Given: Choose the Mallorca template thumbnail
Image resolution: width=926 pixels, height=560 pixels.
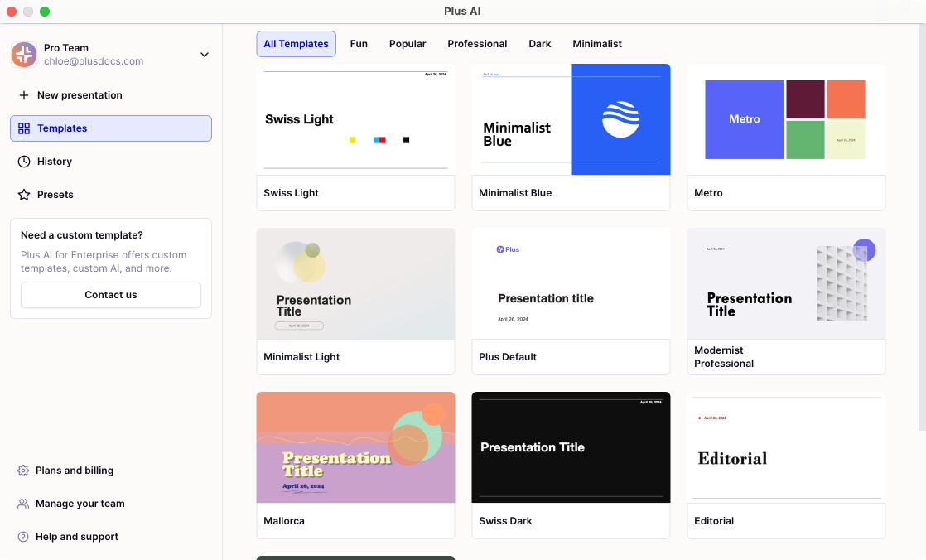Looking at the screenshot, I should (x=355, y=447).
